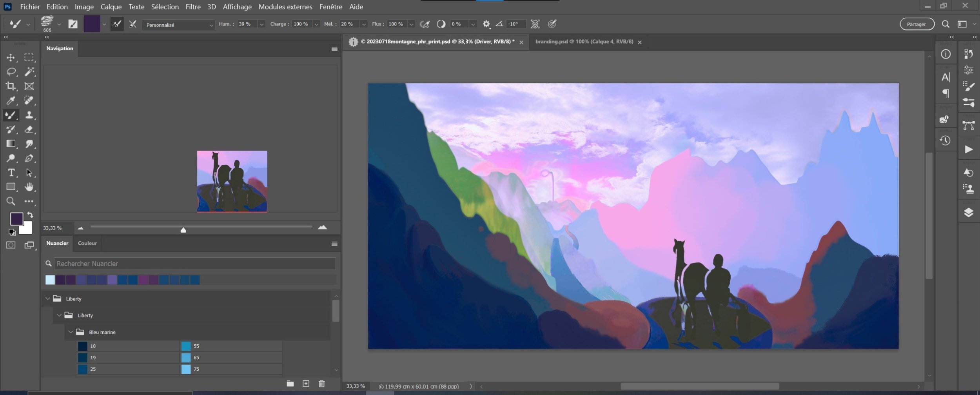Select the Move tool
Image resolution: width=980 pixels, height=395 pixels.
point(11,58)
